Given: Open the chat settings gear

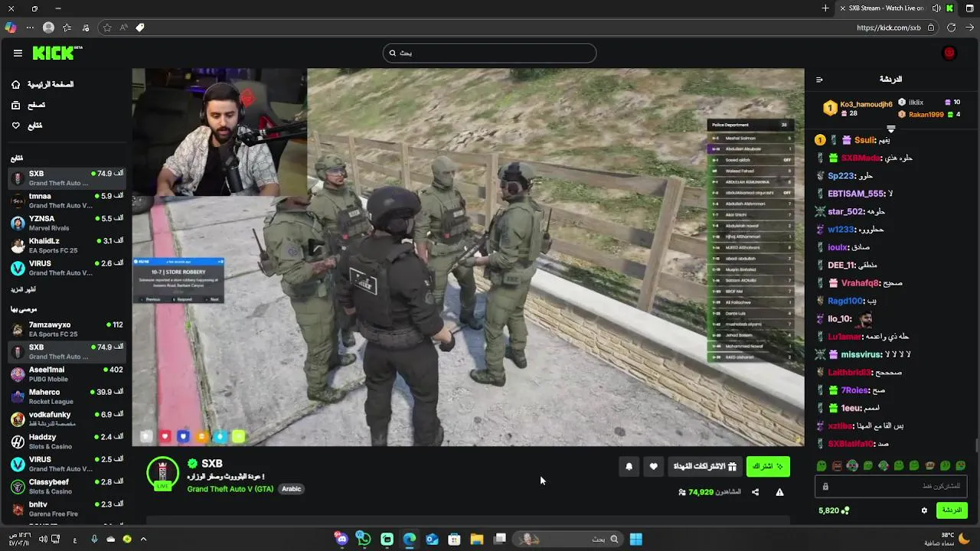Looking at the screenshot, I should (924, 510).
